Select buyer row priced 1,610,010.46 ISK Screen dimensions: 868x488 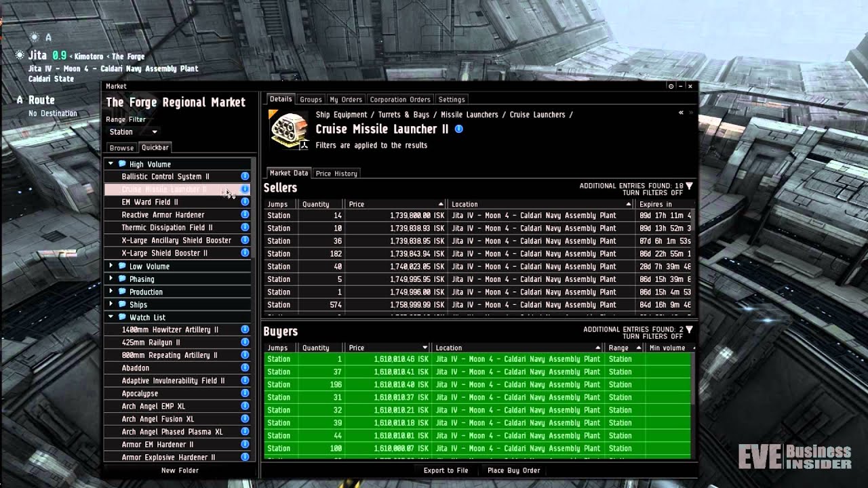click(x=477, y=359)
